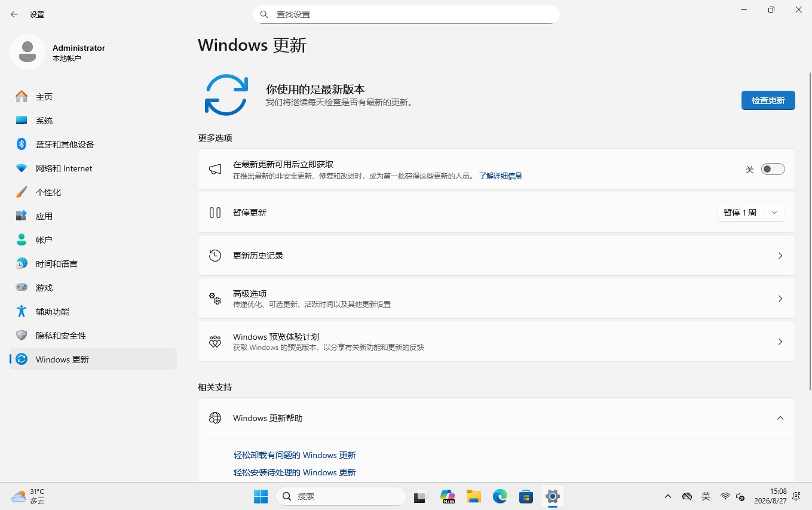
Task: Click the System (系统) monitor icon
Action: (x=22, y=120)
